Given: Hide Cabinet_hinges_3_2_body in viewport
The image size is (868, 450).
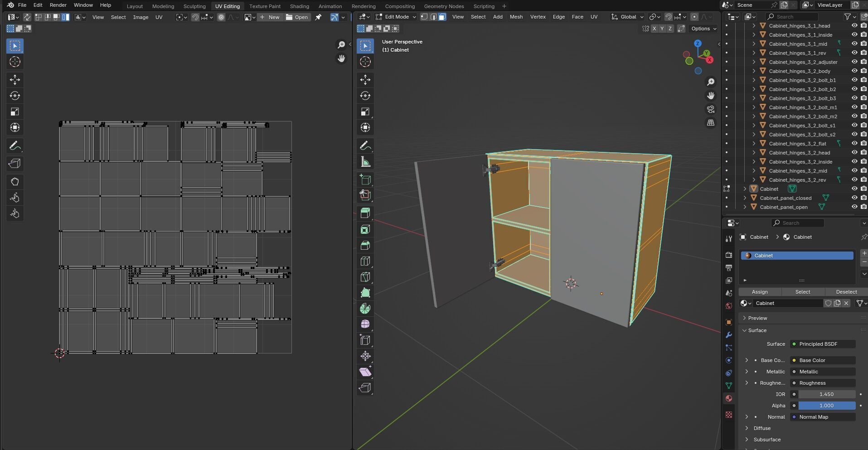Looking at the screenshot, I should click(854, 71).
